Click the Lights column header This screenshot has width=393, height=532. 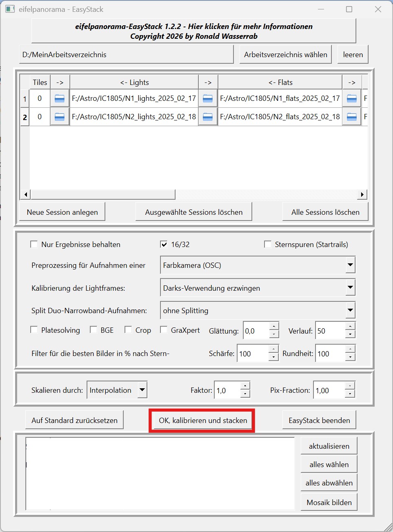click(x=134, y=82)
